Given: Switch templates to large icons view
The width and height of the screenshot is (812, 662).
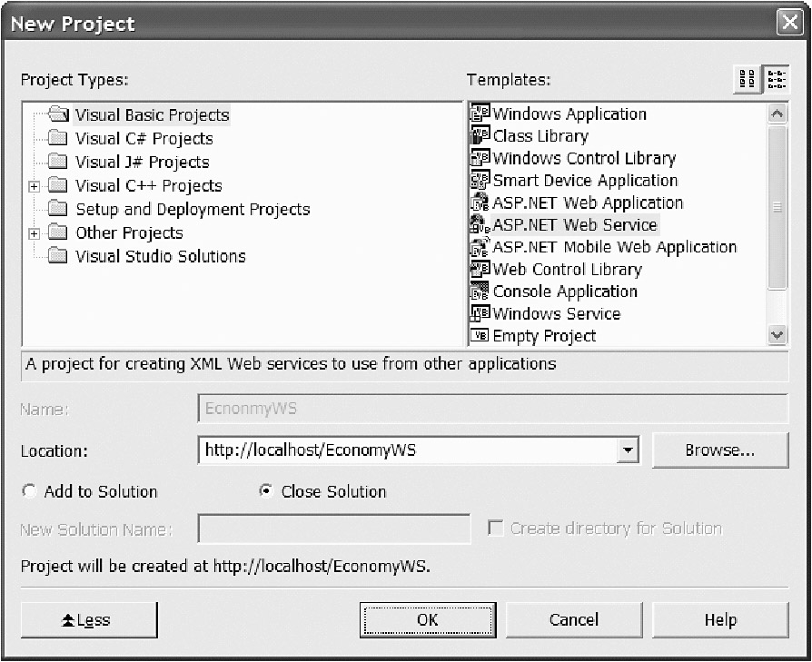Looking at the screenshot, I should pos(746,80).
